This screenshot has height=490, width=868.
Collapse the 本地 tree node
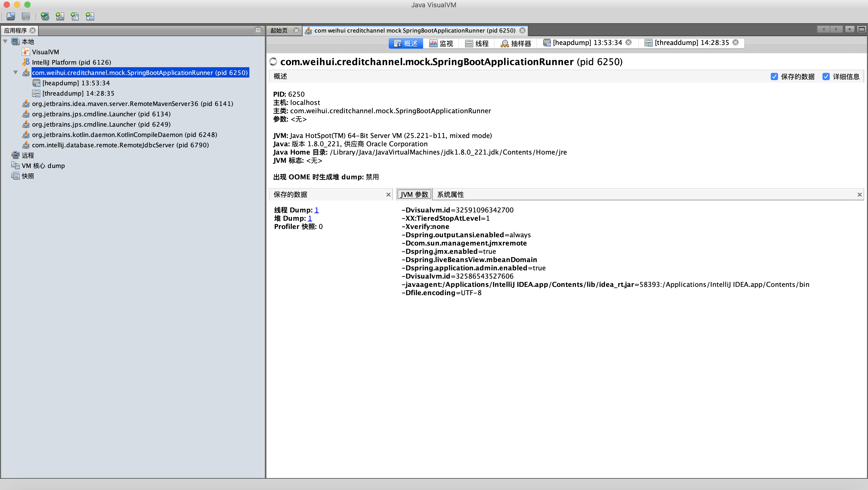pos(5,41)
